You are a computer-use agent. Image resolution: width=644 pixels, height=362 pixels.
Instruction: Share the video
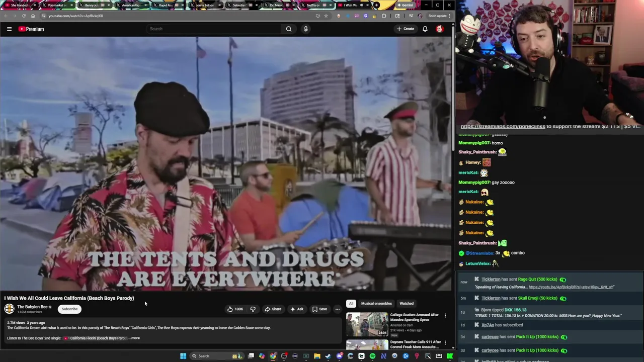tap(273, 309)
